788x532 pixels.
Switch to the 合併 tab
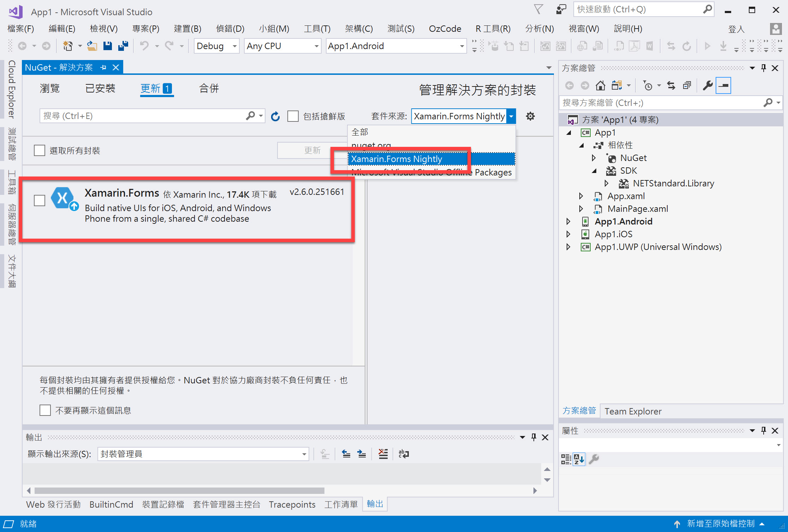(x=209, y=88)
